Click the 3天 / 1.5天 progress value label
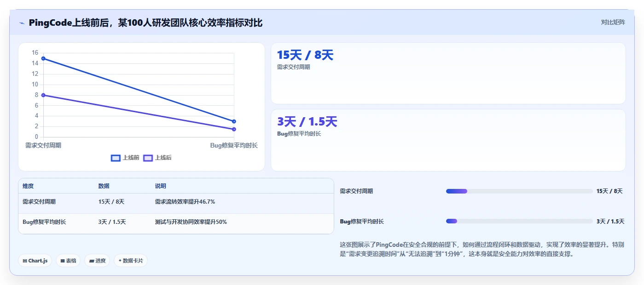This screenshot has height=285, width=644. point(610,222)
